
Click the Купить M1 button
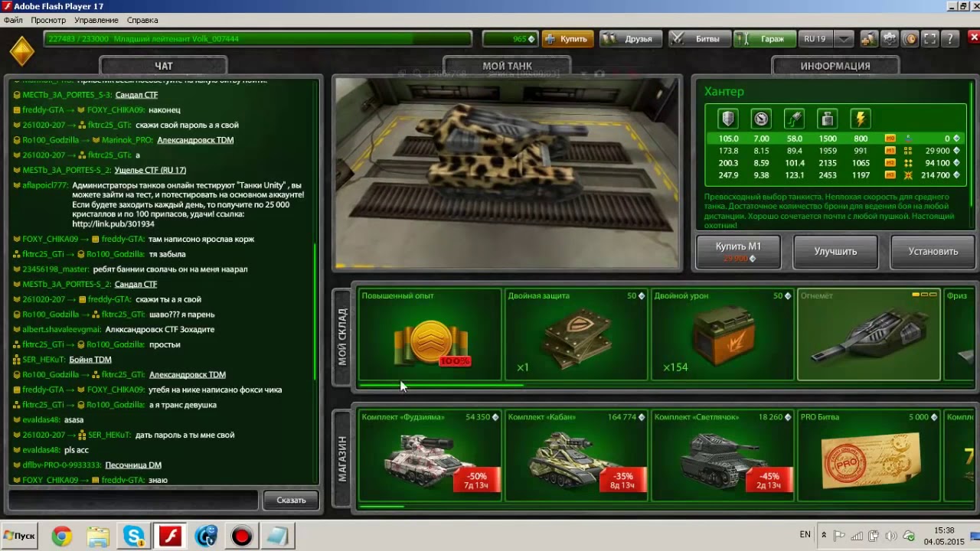(738, 252)
